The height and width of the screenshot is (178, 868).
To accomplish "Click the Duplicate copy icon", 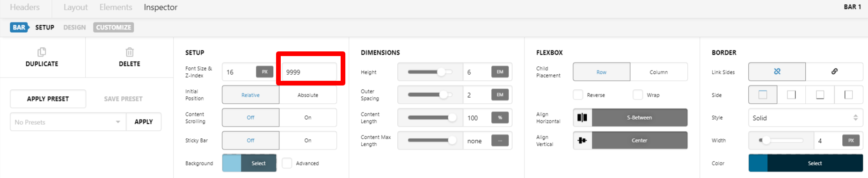I will 42,52.
